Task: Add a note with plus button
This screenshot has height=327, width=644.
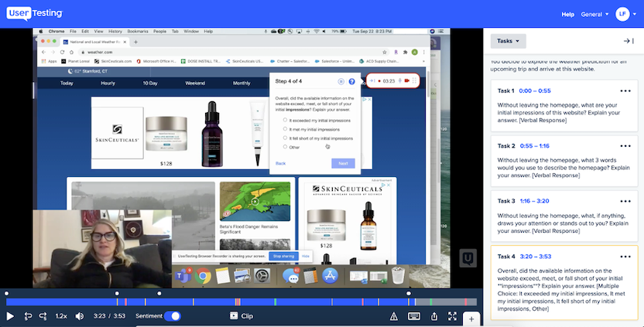Action: [x=471, y=318]
